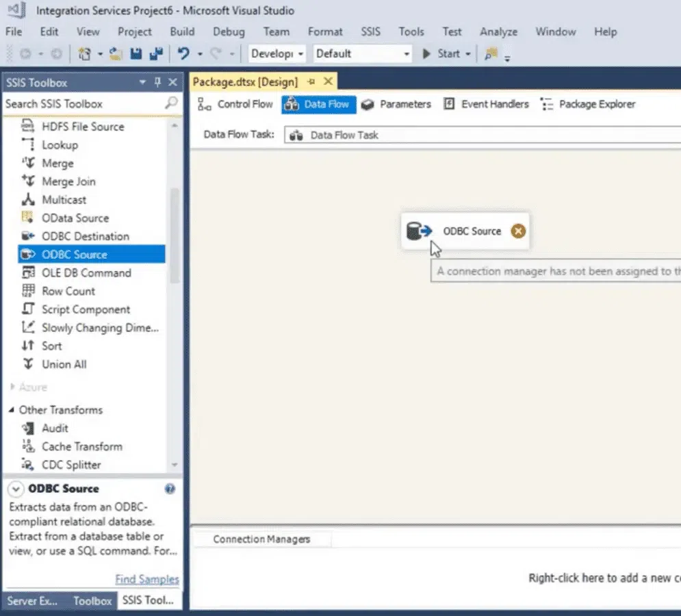Click the Audit transform icon
The width and height of the screenshot is (681, 616).
28,428
